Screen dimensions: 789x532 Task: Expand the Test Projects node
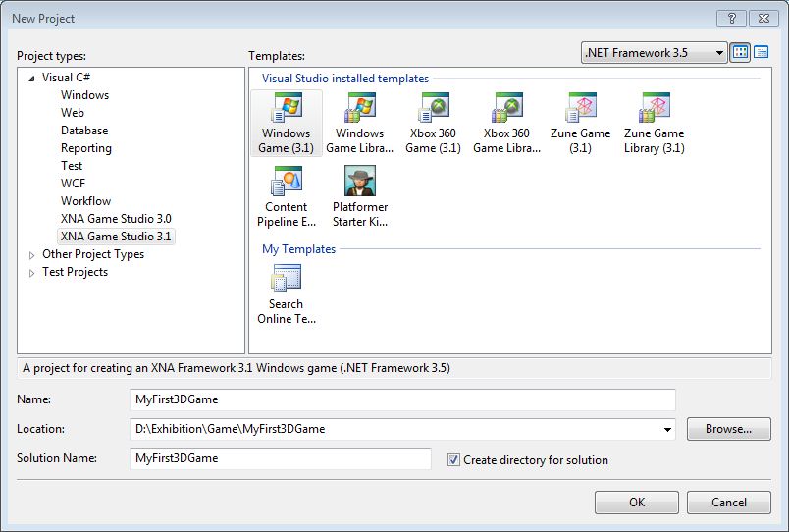click(x=31, y=273)
